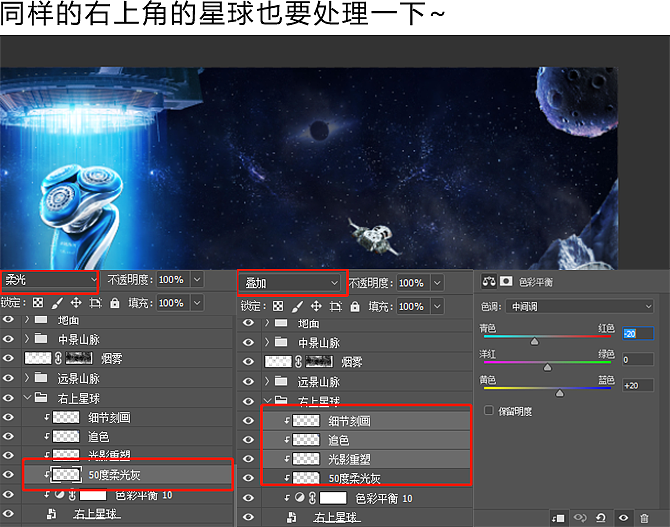Screen dimensions: 670x527
Task: Click lock transparent pixels icon in 柔光 panel
Action: 38,303
